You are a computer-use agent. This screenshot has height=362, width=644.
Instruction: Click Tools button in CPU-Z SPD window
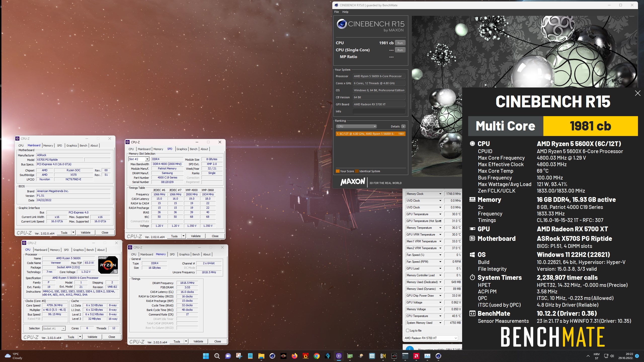pyautogui.click(x=174, y=236)
